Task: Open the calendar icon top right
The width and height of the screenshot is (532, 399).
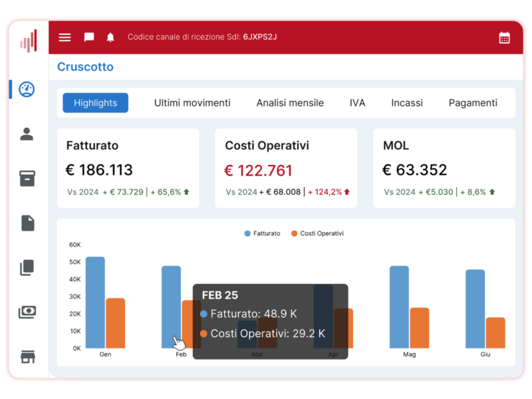Action: 504,37
